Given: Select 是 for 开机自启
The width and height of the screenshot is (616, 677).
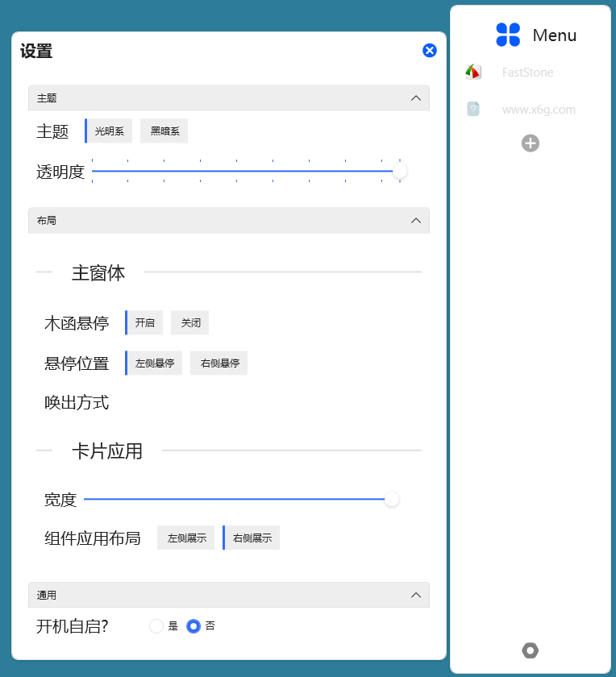Looking at the screenshot, I should click(x=156, y=626).
